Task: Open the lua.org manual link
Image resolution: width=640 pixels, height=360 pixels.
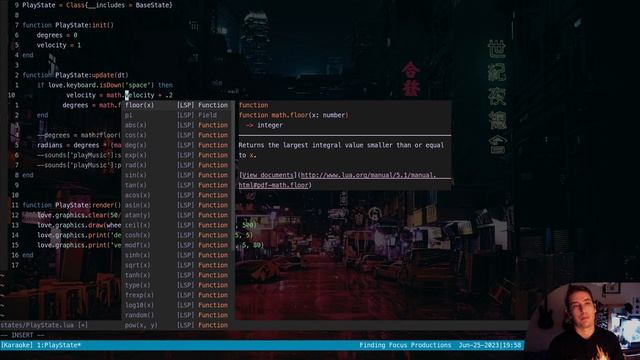Action: click(345, 180)
